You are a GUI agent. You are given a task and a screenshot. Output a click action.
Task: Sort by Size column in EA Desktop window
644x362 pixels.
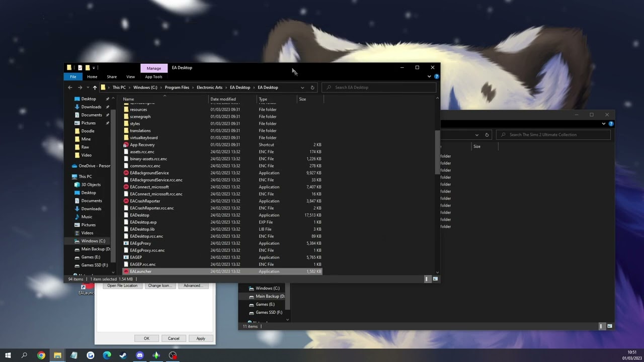[310, 99]
